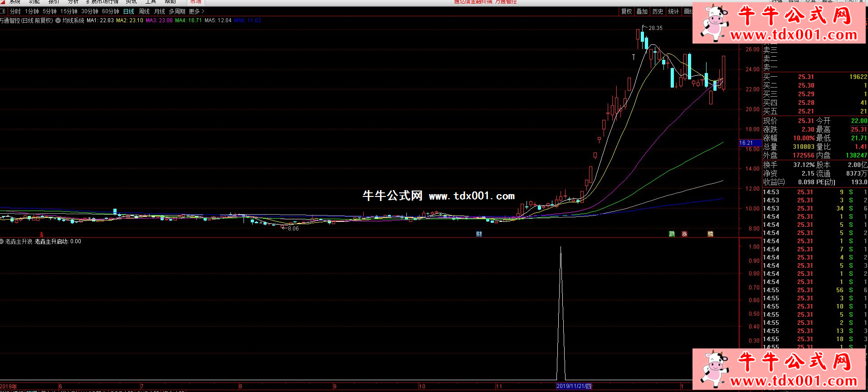
Task: Click the green 跌 marker icon
Action: click(x=672, y=234)
